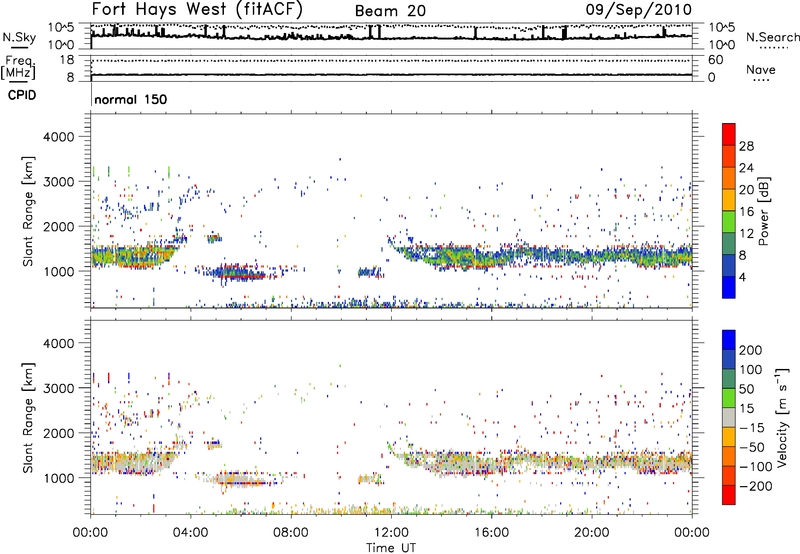This screenshot has width=800, height=554.
Task: Click the N.Sky noise line plot
Action: tap(391, 36)
